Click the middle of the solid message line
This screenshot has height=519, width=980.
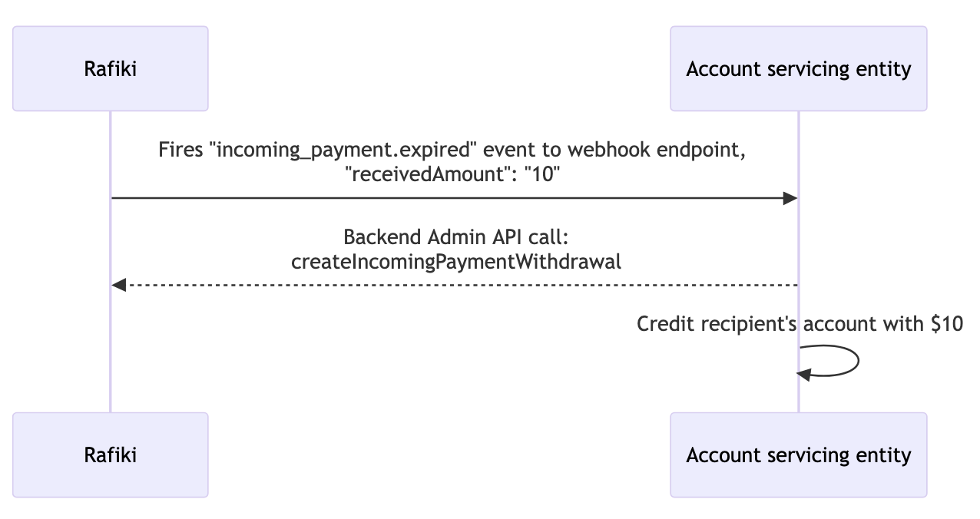pyautogui.click(x=453, y=199)
